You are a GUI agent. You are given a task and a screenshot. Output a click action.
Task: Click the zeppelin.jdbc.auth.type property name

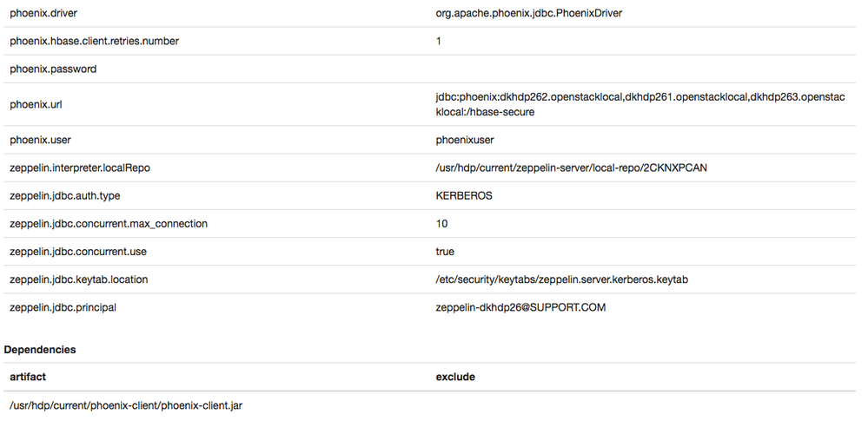[x=65, y=195]
